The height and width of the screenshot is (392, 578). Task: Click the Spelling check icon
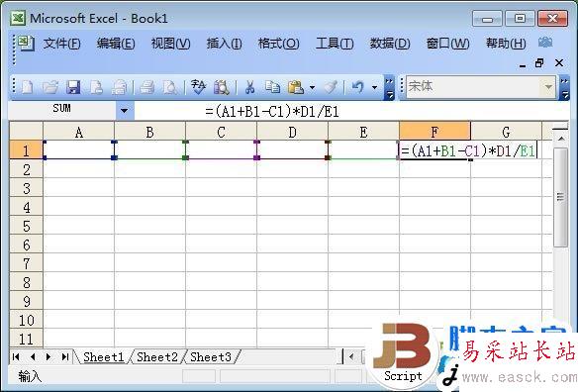198,87
